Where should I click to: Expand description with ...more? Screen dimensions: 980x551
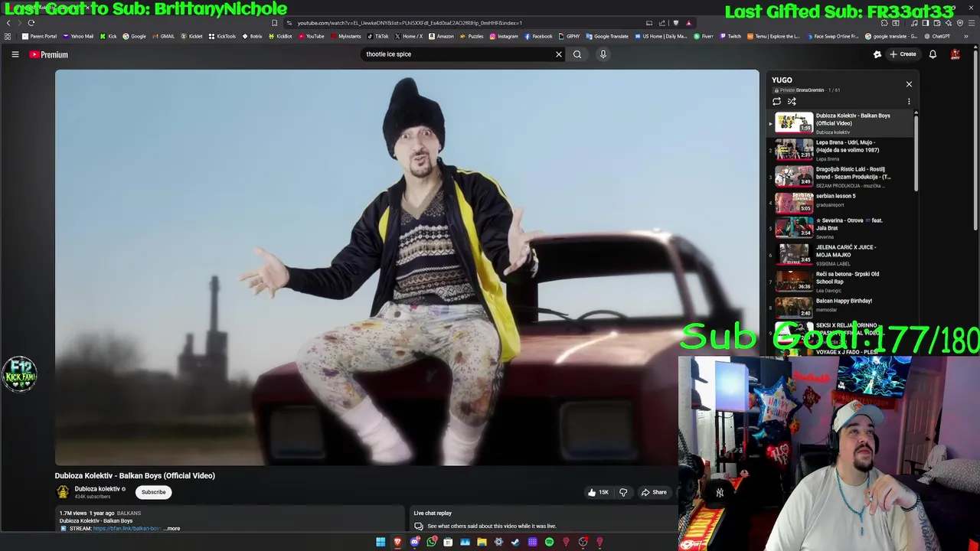coord(171,528)
